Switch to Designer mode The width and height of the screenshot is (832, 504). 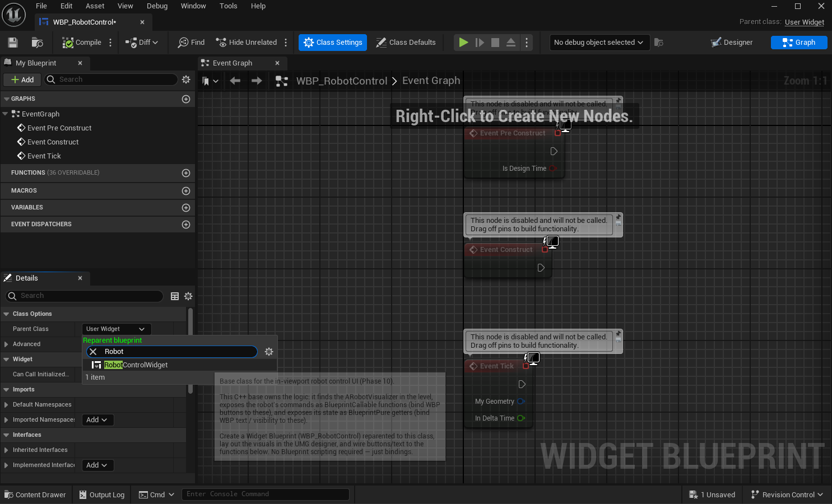[732, 43]
